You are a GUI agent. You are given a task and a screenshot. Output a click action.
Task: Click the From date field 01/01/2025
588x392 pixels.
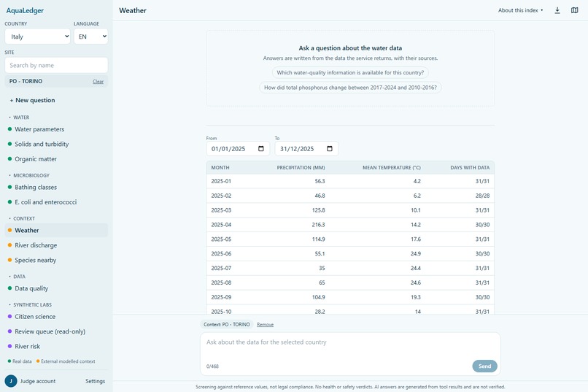click(238, 148)
